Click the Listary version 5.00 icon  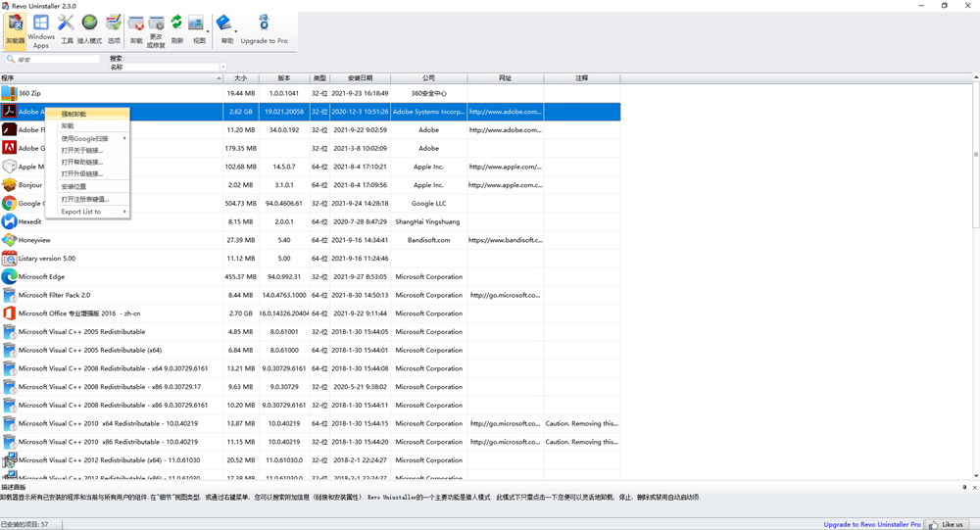pyautogui.click(x=9, y=258)
